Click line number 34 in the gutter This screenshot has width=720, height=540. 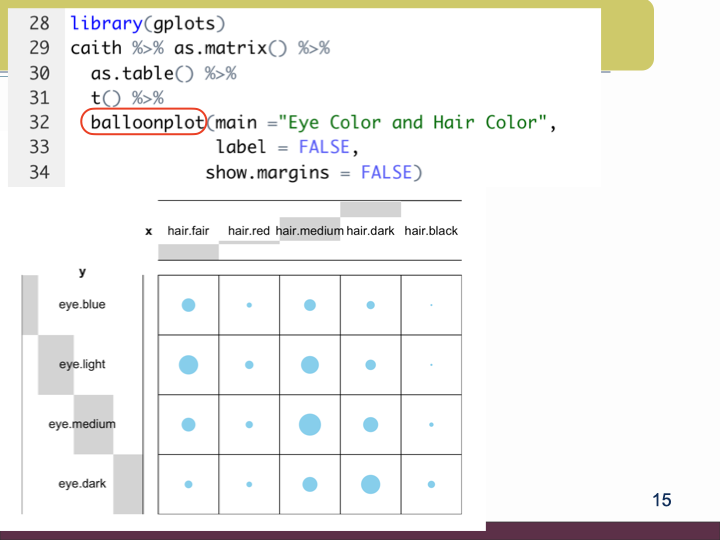point(39,173)
